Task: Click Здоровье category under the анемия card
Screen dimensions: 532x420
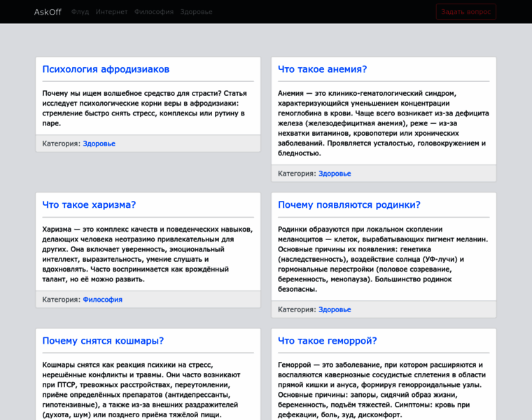Action: click(x=335, y=174)
